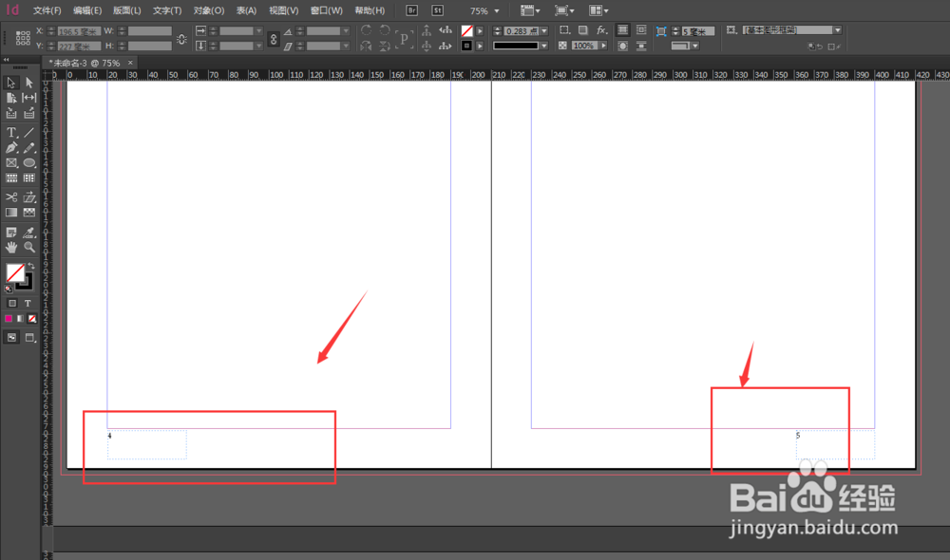Open the 对象(O) menu
Image resolution: width=950 pixels, height=560 pixels.
[208, 10]
